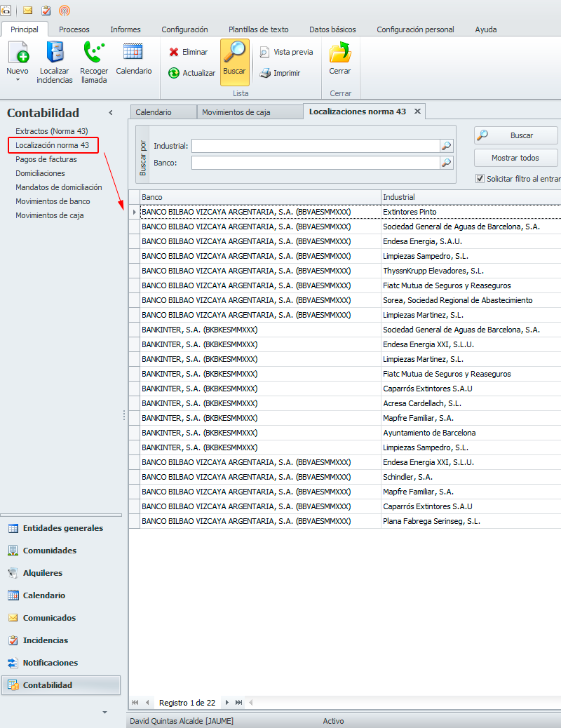The width and height of the screenshot is (561, 728).
Task: Open the Informes ribbon tab
Action: (126, 29)
